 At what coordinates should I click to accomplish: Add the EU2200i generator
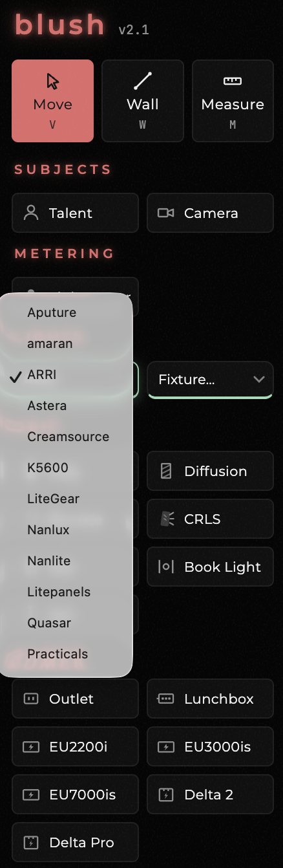click(x=75, y=746)
